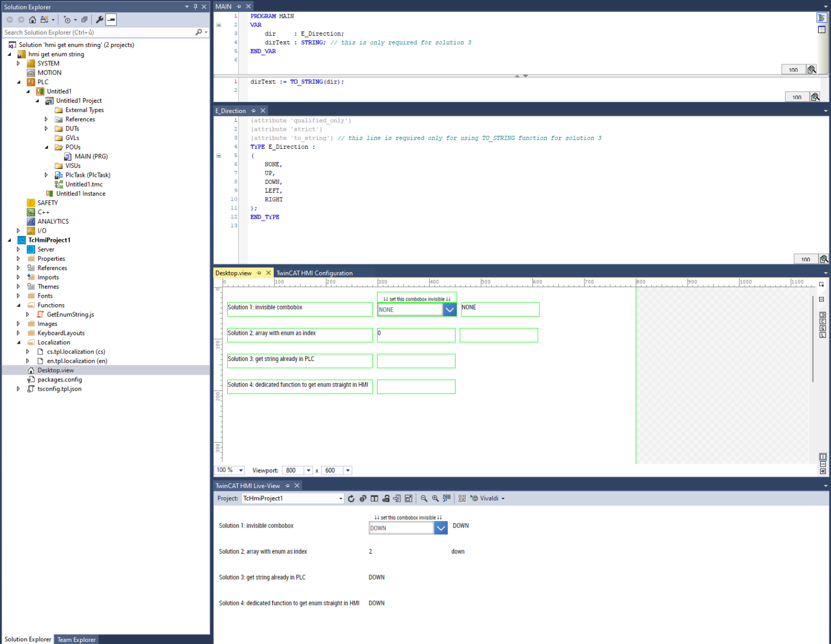Open the DOWN combobox in Live-View
Viewport: 831px width, 644px height.
(441, 528)
